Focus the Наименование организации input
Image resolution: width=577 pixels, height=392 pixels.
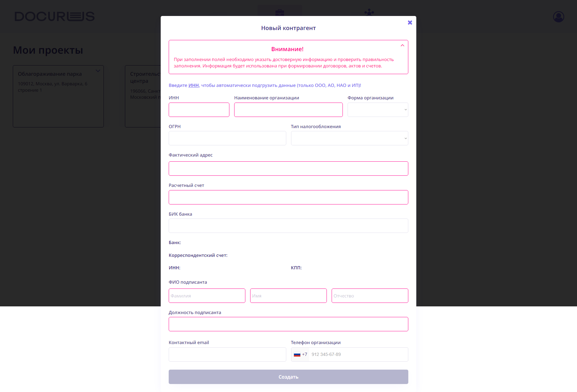(288, 110)
